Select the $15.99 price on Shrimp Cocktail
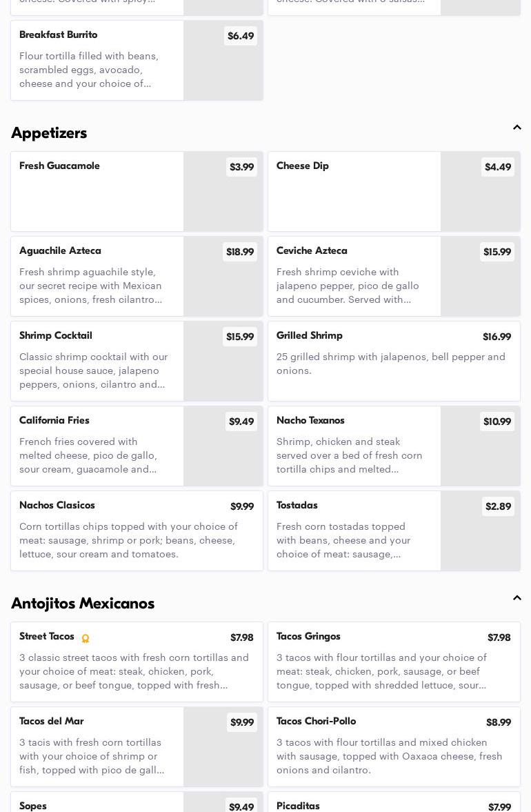The image size is (531, 812). (x=239, y=337)
